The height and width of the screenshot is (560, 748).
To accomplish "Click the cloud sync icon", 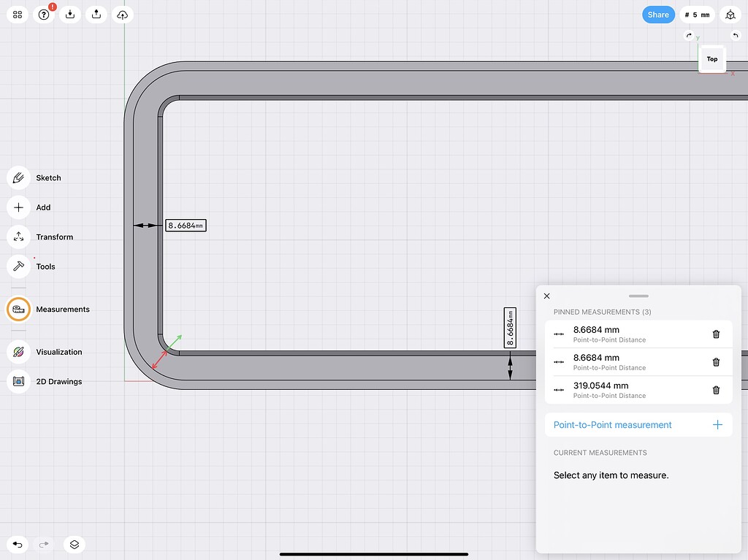I will pyautogui.click(x=122, y=14).
